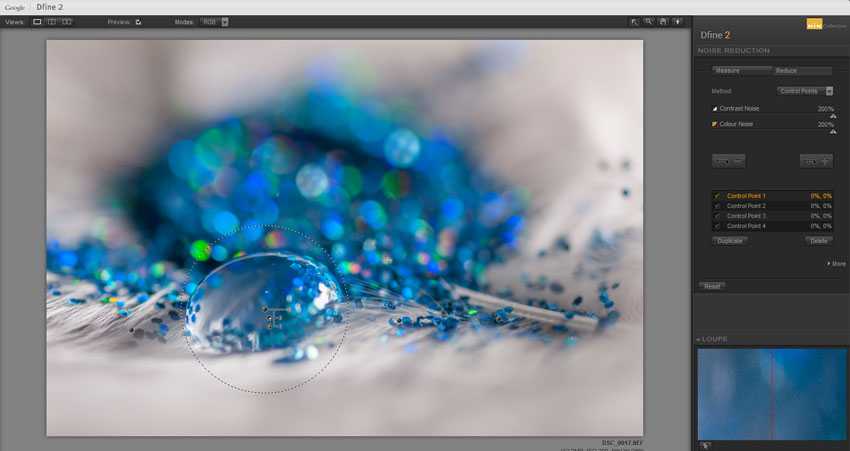This screenshot has height=451, width=850.
Task: Uncheck Control Point 1 checkbox
Action: 716,196
